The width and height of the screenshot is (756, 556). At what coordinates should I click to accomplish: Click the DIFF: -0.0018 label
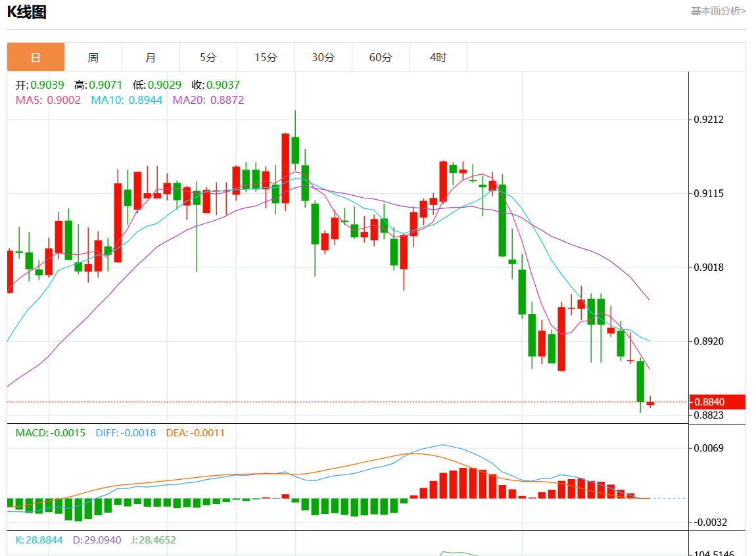pos(126,433)
